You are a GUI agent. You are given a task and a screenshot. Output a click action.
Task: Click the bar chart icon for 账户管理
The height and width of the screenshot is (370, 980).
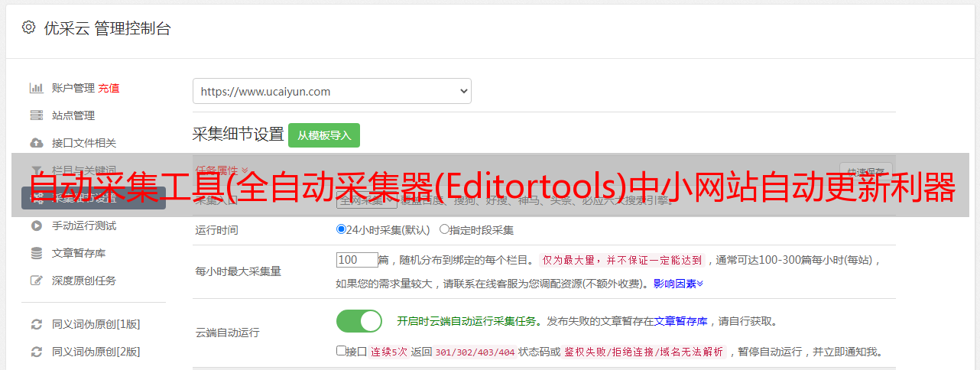coord(36,88)
